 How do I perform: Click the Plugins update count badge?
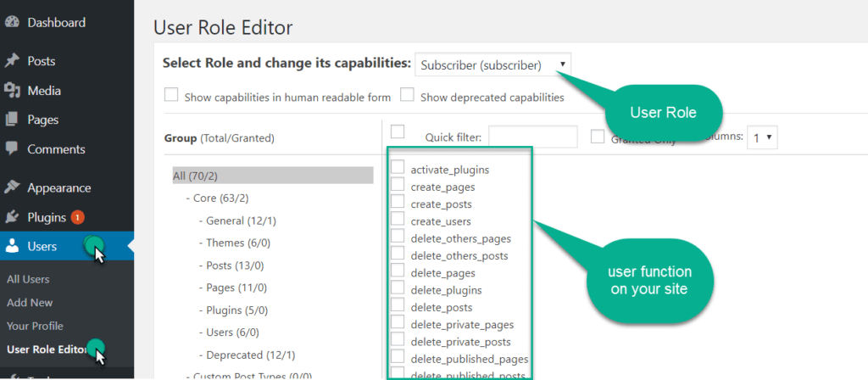(x=77, y=218)
